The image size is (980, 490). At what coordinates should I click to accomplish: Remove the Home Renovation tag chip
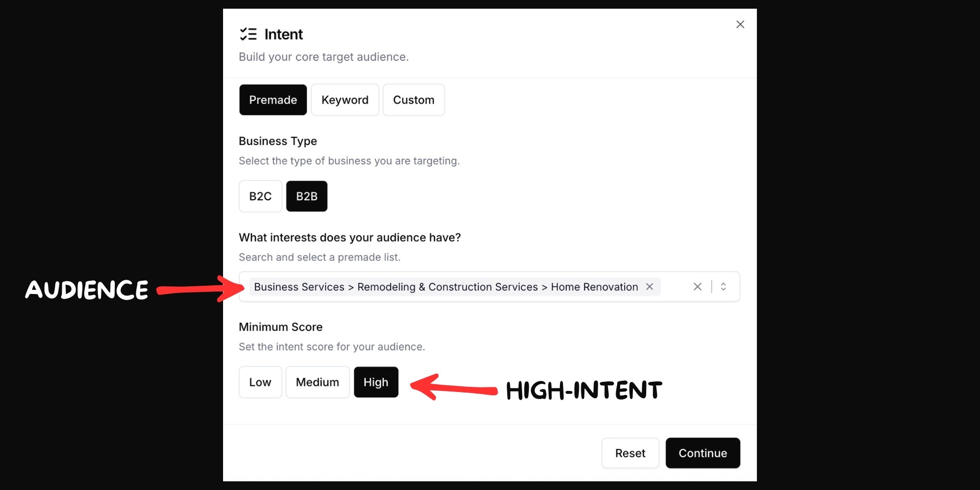pyautogui.click(x=650, y=287)
